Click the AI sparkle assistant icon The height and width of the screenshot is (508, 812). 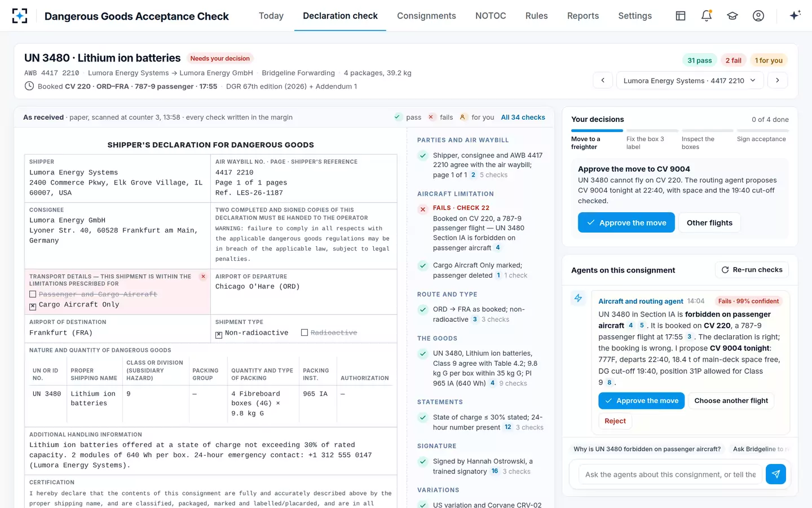click(795, 16)
